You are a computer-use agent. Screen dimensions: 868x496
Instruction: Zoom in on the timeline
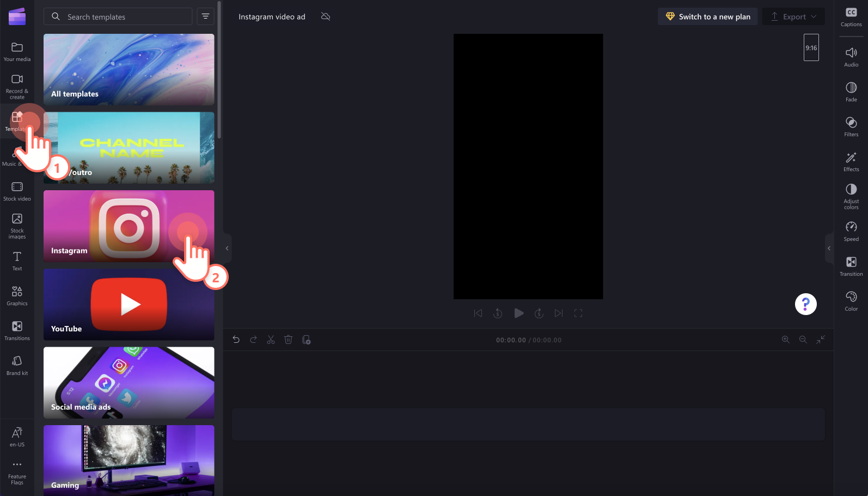pyautogui.click(x=785, y=339)
